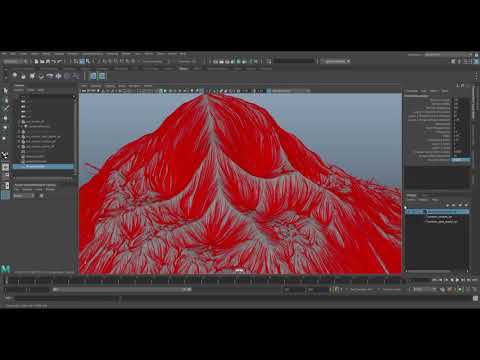Screen dimensions: 480x360
Task: Open the menu set dropdown at the status line start
Action: point(14,61)
